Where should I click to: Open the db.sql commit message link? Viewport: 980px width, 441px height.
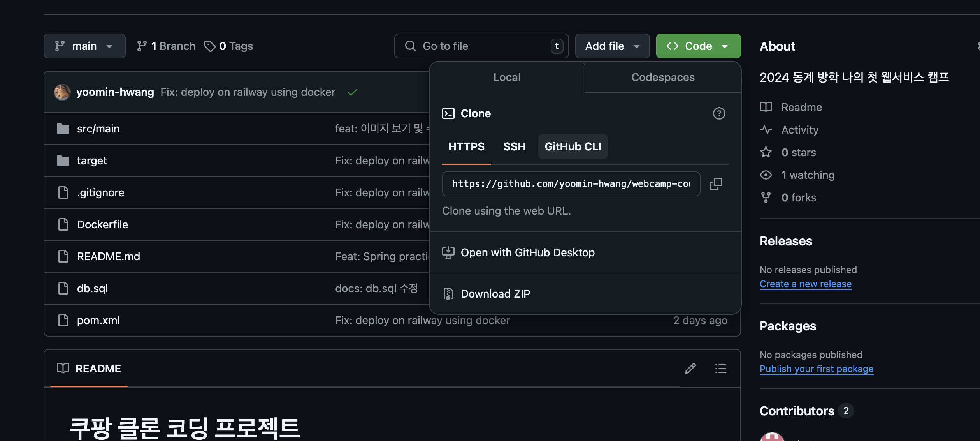(x=376, y=288)
